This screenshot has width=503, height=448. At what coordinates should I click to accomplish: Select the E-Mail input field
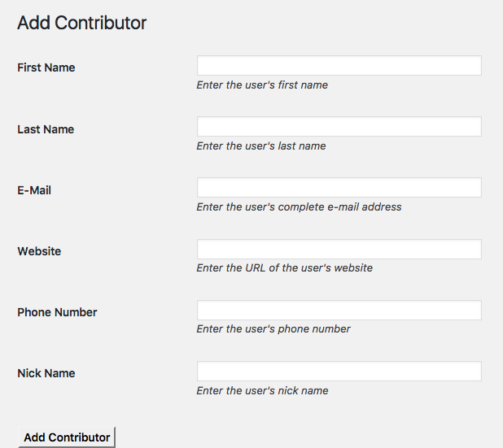(339, 188)
